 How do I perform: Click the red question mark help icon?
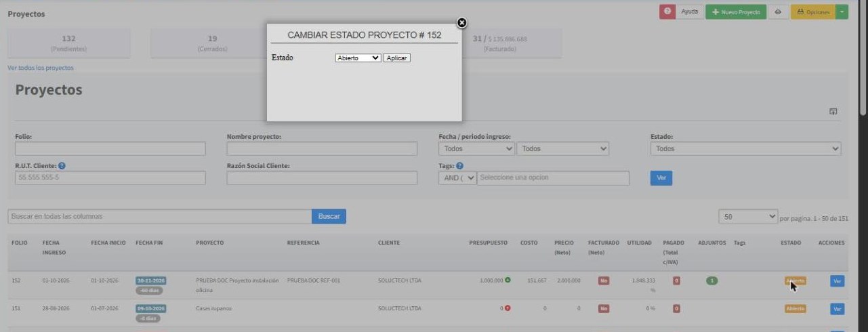[667, 12]
